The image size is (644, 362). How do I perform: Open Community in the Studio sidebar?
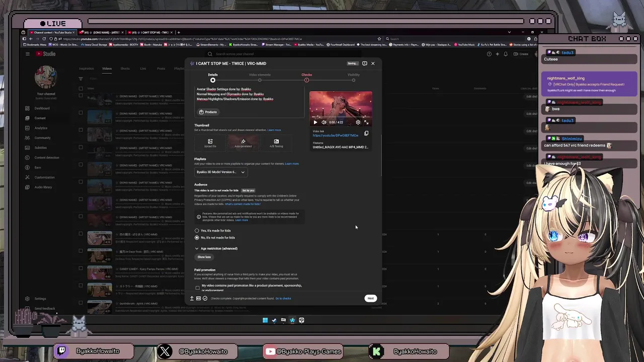[43, 138]
